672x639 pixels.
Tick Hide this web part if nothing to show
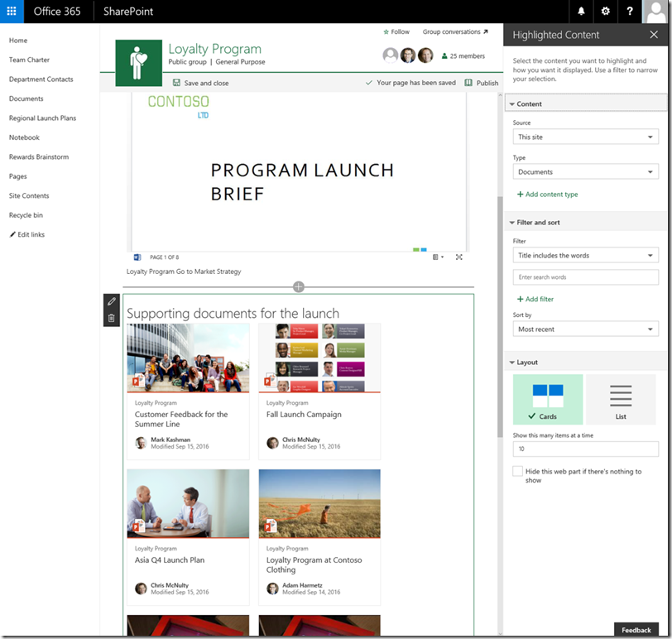click(x=518, y=471)
